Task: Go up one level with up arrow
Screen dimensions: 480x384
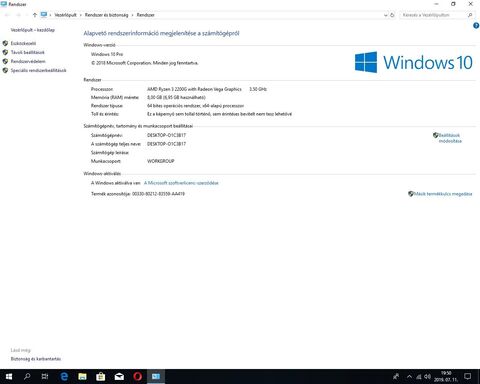Action: (35, 15)
